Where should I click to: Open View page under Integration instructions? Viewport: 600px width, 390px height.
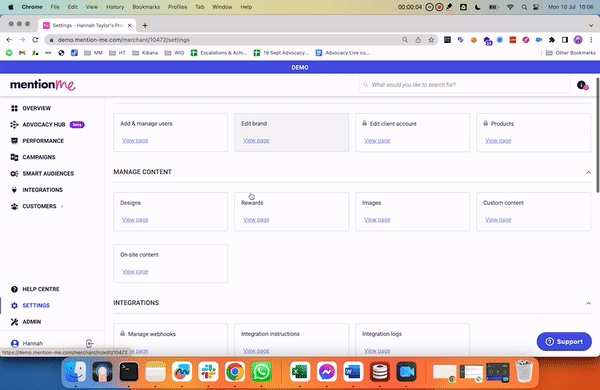256,351
